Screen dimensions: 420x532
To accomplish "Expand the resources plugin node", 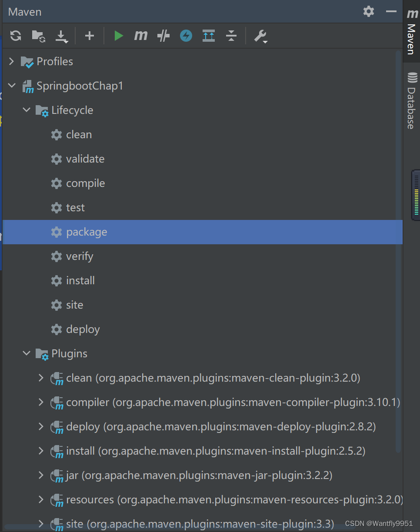I will (41, 499).
